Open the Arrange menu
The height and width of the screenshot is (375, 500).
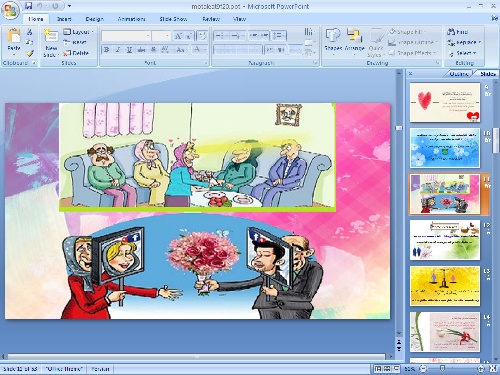354,41
